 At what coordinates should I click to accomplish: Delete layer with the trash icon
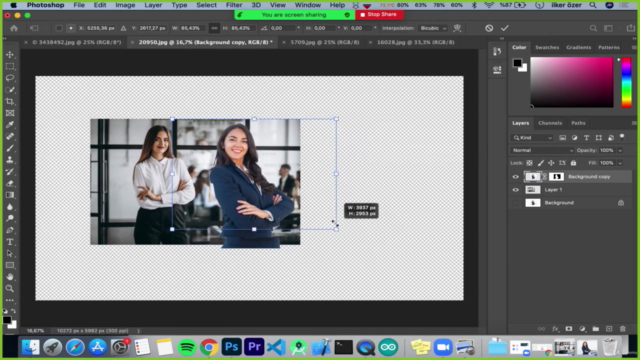[622, 329]
